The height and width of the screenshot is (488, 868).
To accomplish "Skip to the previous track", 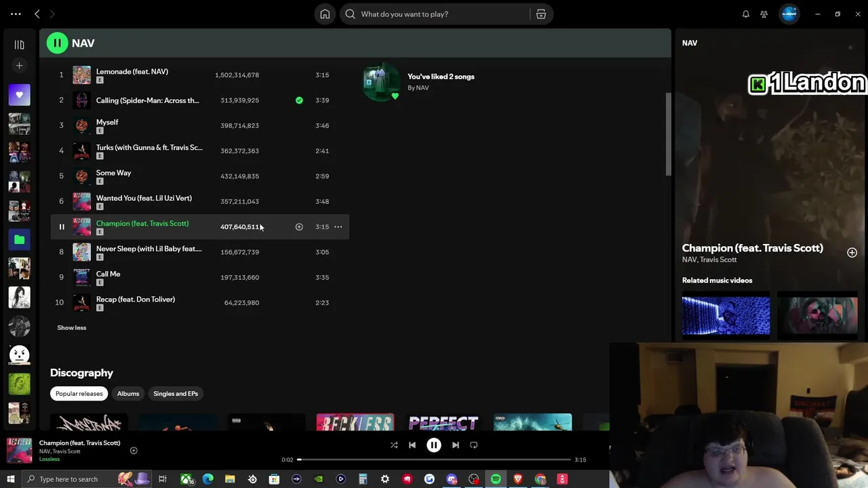I will [412, 445].
